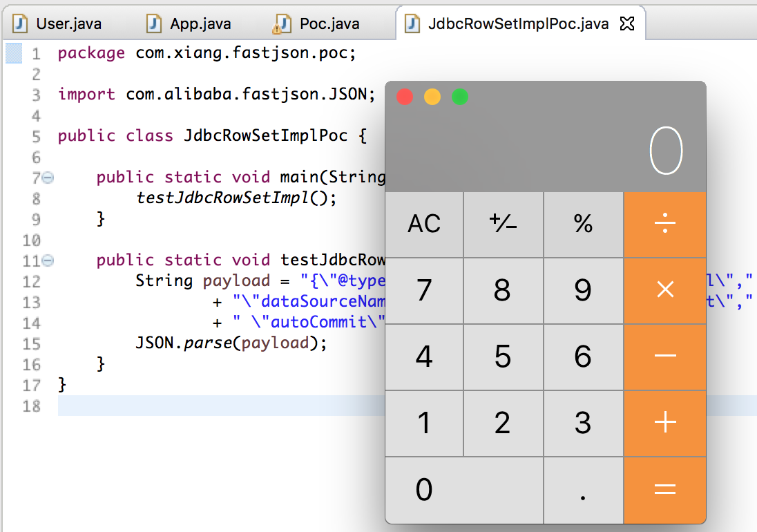The image size is (757, 532).
Task: Click the divide operator key
Action: pos(664,224)
